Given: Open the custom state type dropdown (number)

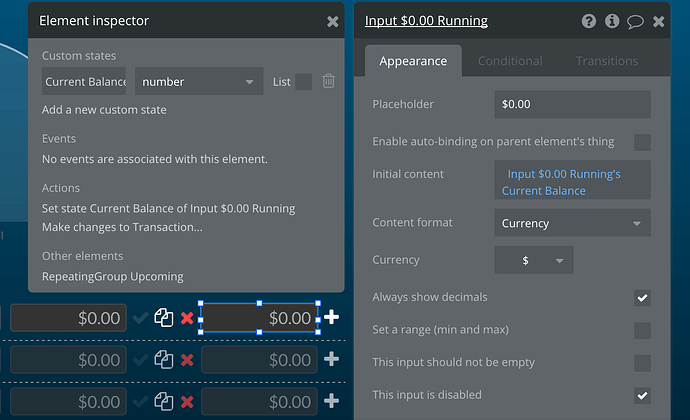Looking at the screenshot, I should click(199, 82).
